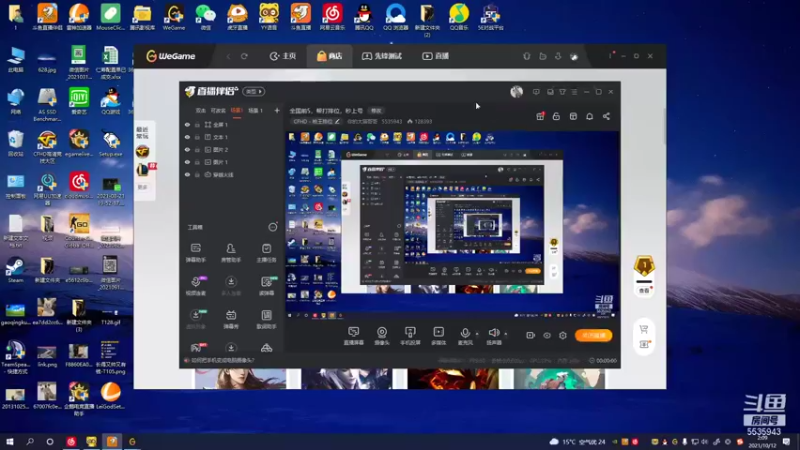Open WeGame 直播 tab

[436, 56]
